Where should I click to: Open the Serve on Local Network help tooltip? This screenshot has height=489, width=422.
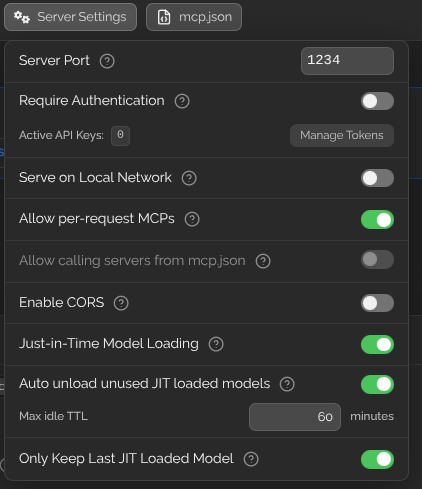pos(189,178)
